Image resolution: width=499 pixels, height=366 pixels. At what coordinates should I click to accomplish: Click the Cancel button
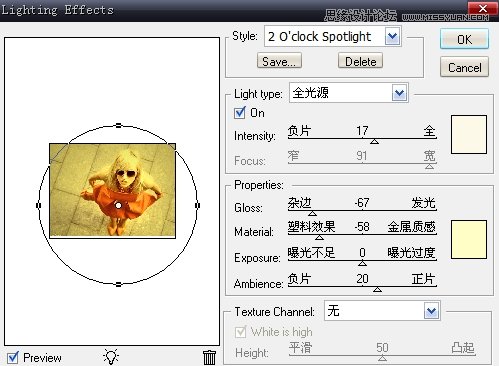pyautogui.click(x=464, y=68)
